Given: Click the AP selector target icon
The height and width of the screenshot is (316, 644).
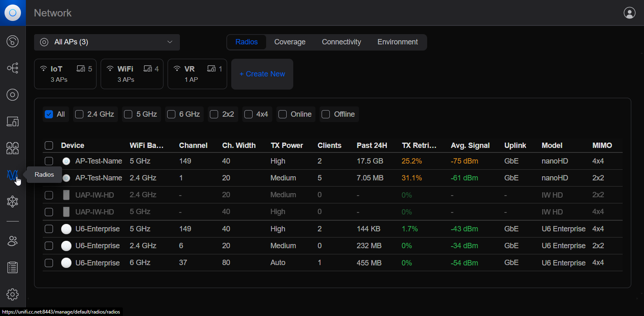Looking at the screenshot, I should (44, 42).
